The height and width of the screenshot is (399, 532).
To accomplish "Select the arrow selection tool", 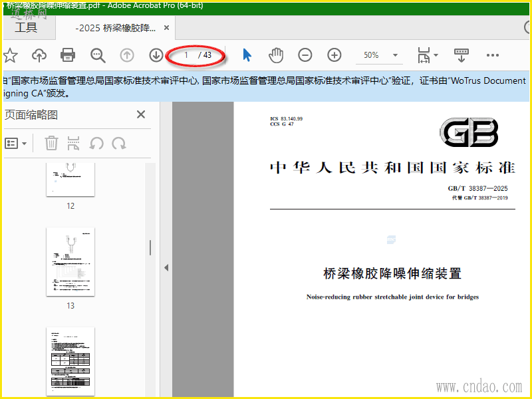I will (x=247, y=55).
